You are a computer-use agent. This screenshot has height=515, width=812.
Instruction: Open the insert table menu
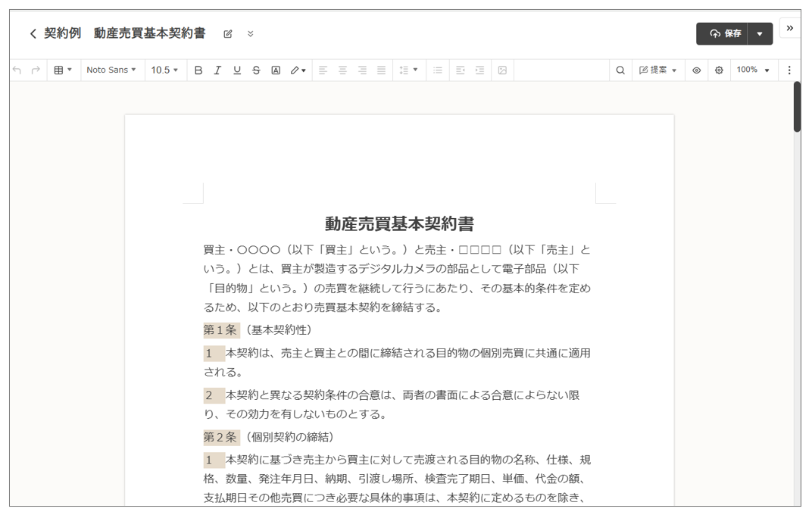point(63,70)
